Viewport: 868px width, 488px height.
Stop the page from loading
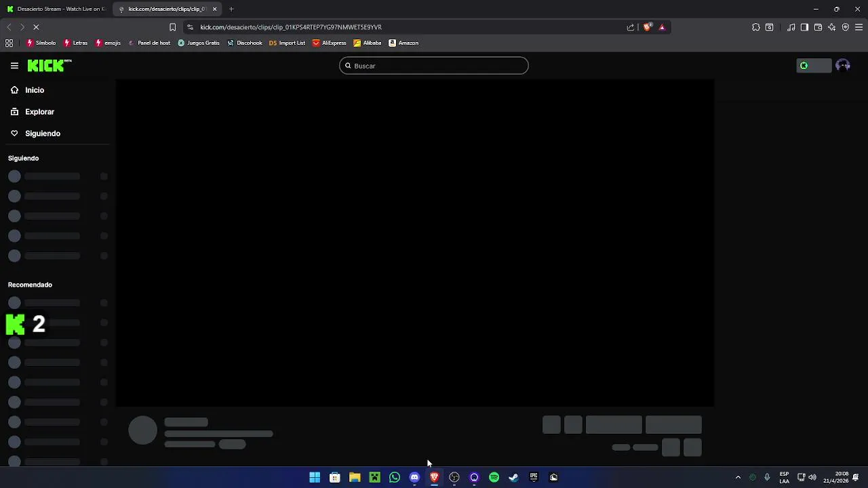click(36, 27)
